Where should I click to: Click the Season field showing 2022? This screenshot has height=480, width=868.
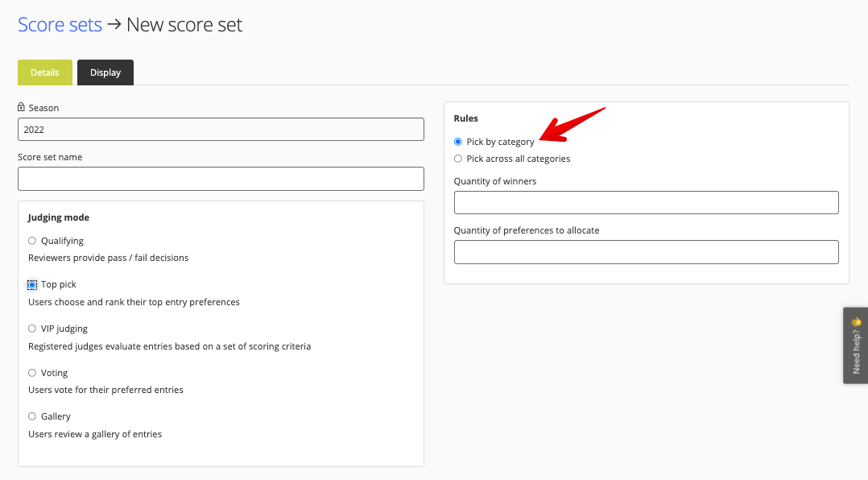point(221,130)
